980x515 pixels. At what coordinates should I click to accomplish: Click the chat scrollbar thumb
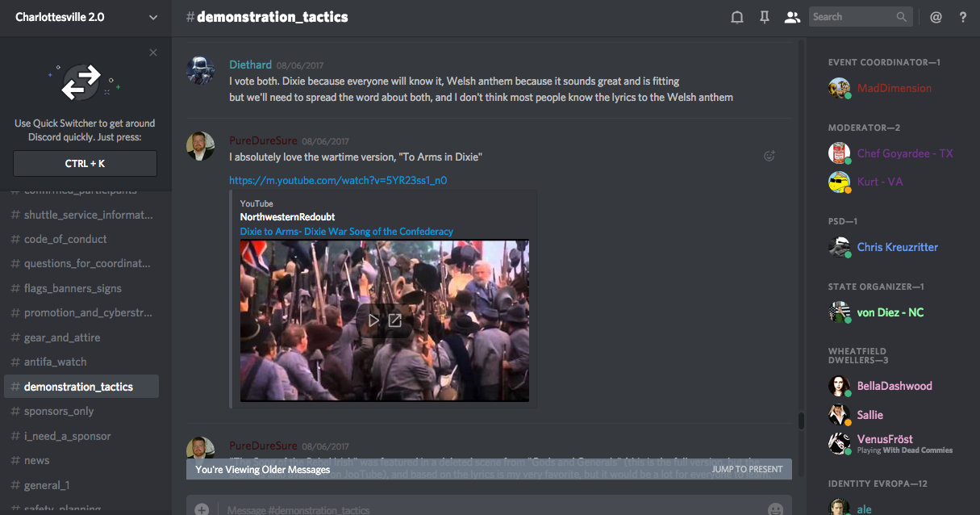[x=801, y=421]
